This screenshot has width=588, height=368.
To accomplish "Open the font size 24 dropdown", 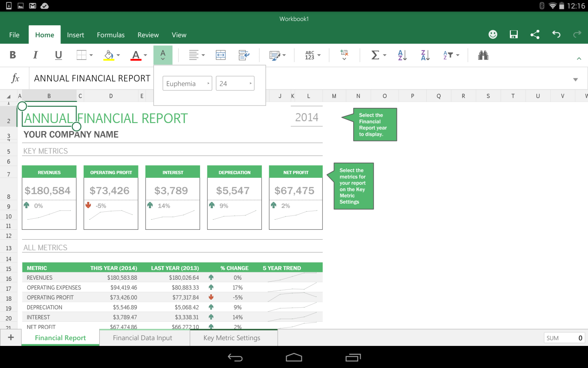I will click(x=235, y=83).
